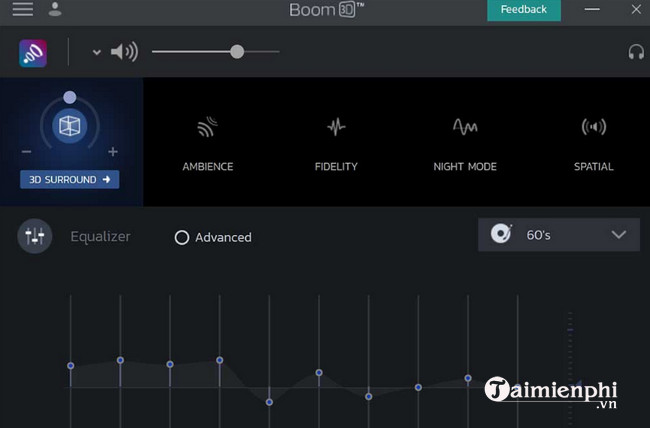Viewport: 650px width, 428px height.
Task: Toggle the Equalizer on/off icon
Action: [x=35, y=236]
